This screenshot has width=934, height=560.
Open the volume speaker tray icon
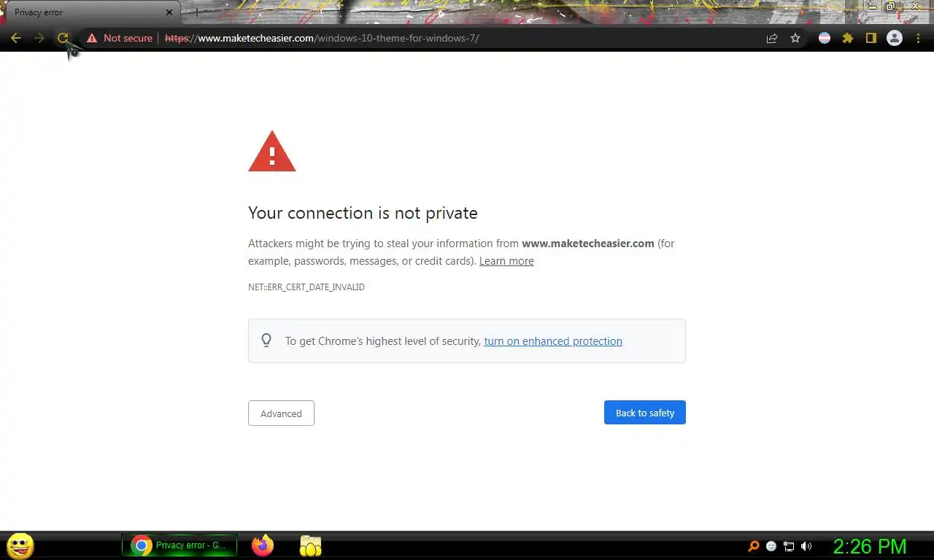[806, 546]
